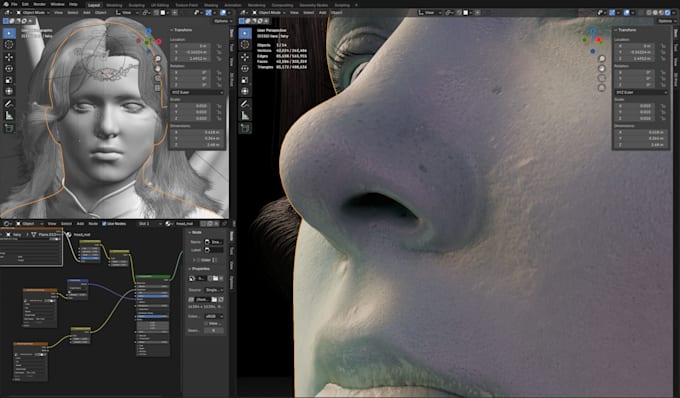This screenshot has height=398, width=680.
Task: Click the pan hand icon in right viewport
Action: tap(602, 69)
